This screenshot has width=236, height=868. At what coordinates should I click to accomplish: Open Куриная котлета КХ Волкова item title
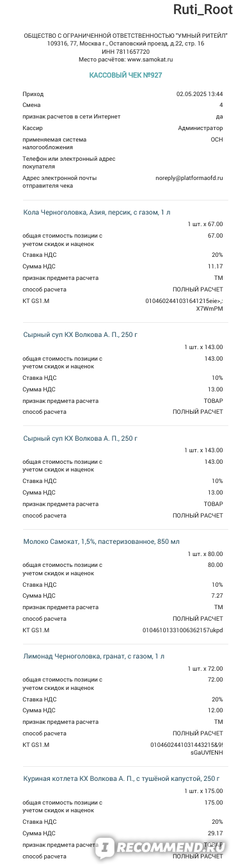click(121, 779)
